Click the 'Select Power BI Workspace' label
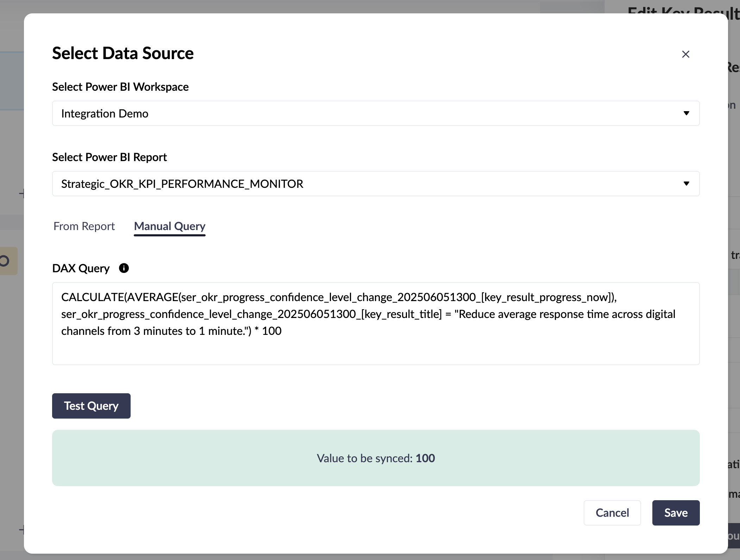 (120, 87)
